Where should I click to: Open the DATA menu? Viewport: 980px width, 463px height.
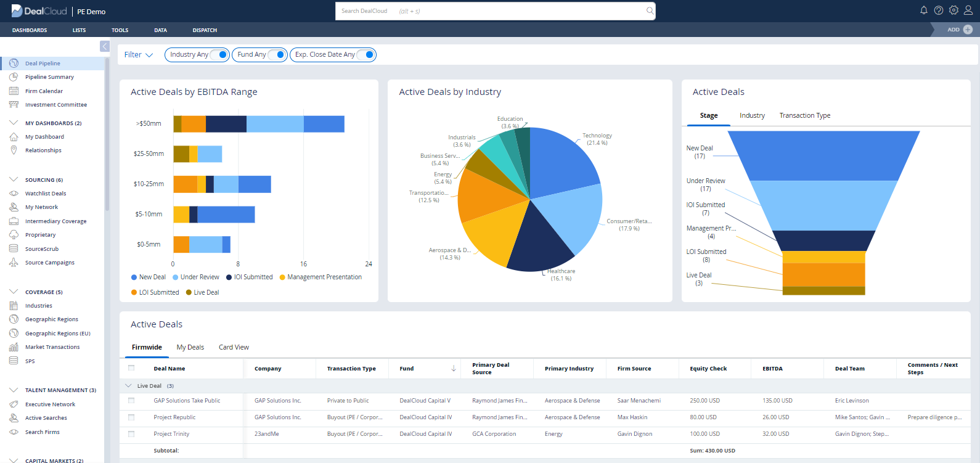point(161,30)
